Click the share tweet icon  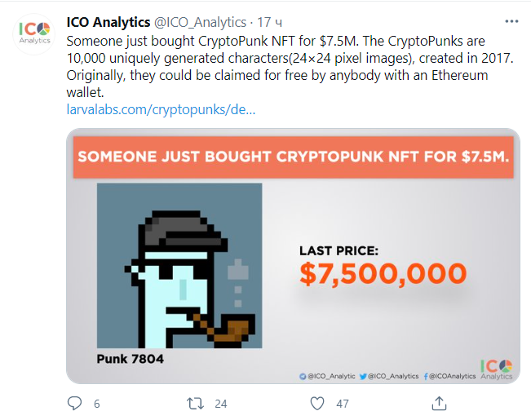click(439, 403)
